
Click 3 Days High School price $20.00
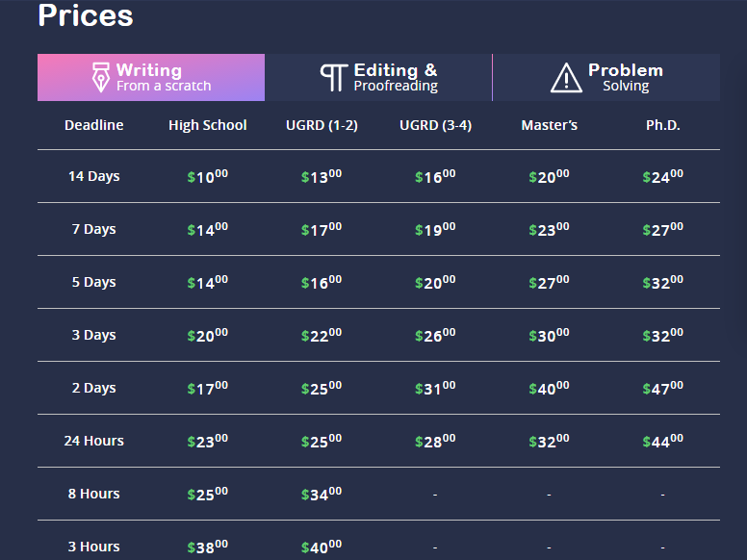coord(208,335)
